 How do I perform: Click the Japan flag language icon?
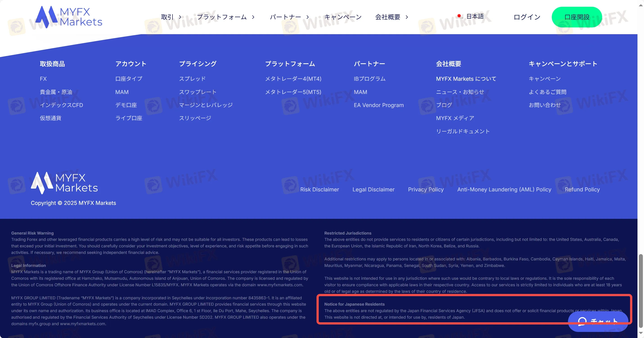tap(459, 16)
